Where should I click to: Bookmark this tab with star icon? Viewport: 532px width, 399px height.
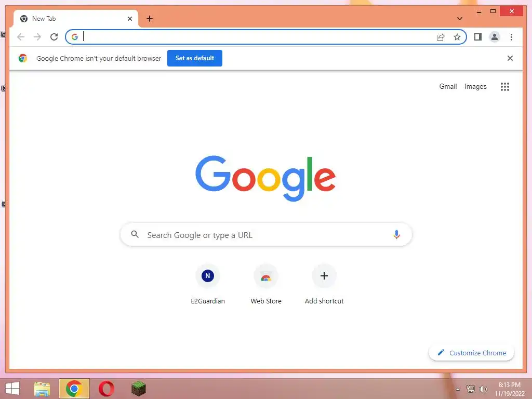(x=457, y=37)
